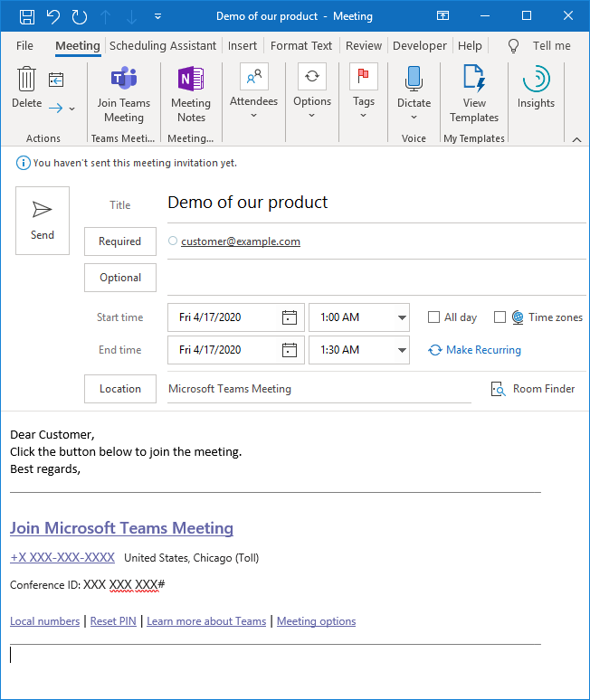Expand the end time 1:30 AM dropdown

click(x=402, y=350)
